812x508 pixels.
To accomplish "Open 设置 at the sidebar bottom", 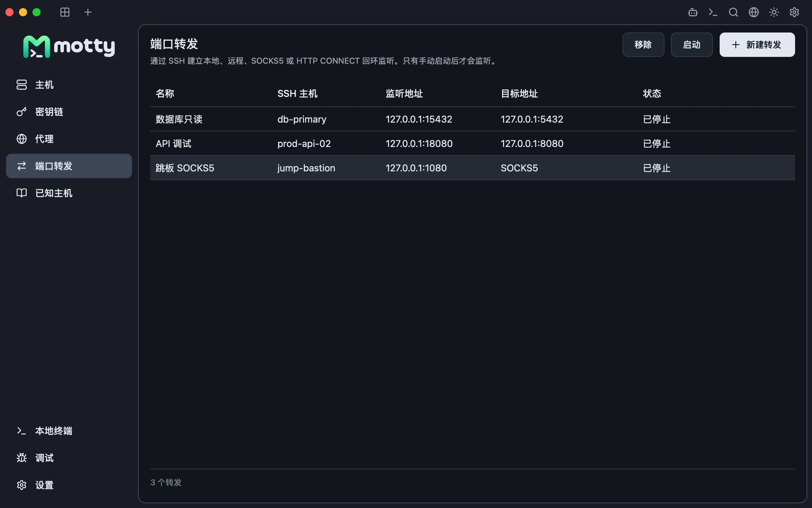I will tap(69, 485).
